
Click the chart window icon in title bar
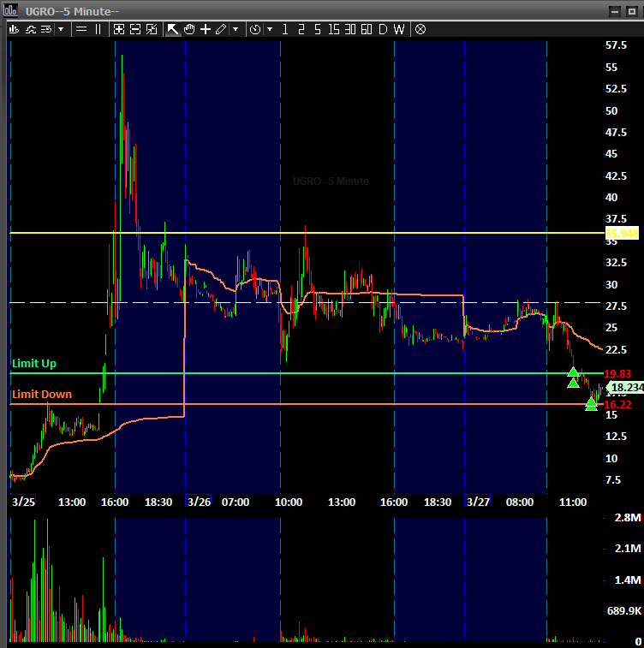coord(10,10)
